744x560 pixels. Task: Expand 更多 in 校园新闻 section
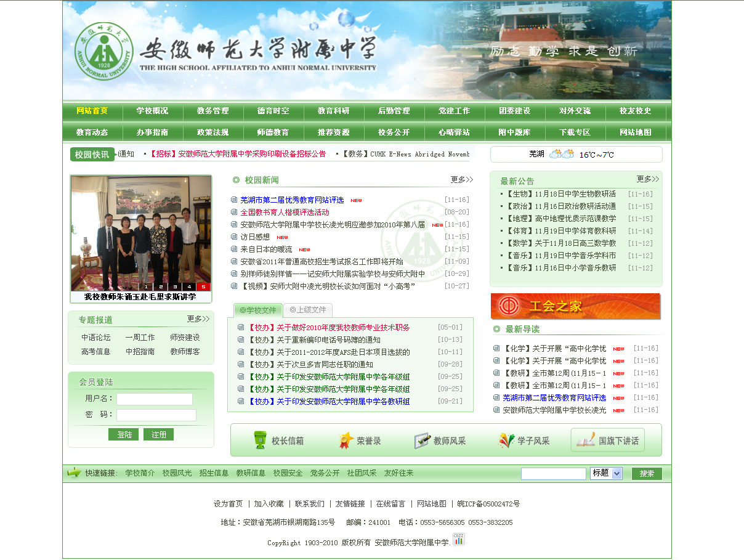462,180
